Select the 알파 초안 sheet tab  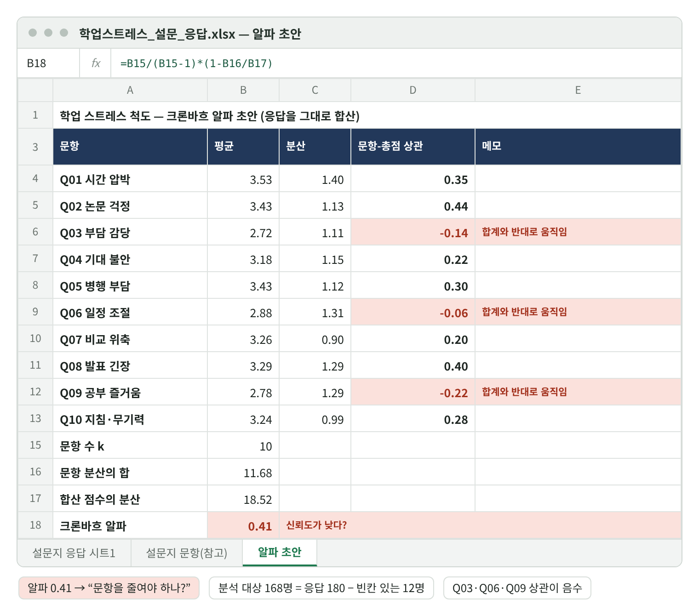[x=280, y=552]
